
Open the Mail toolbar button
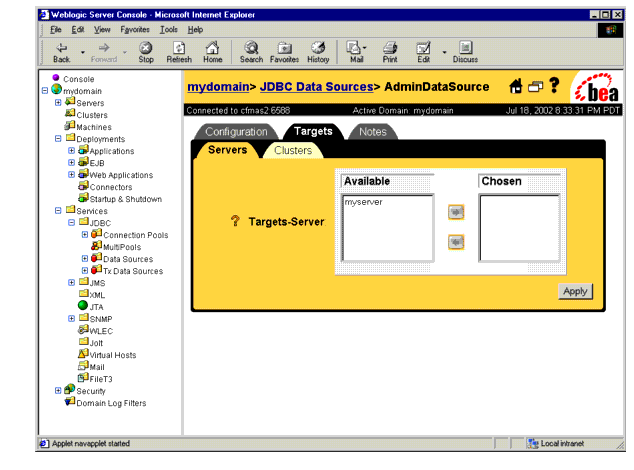356,53
